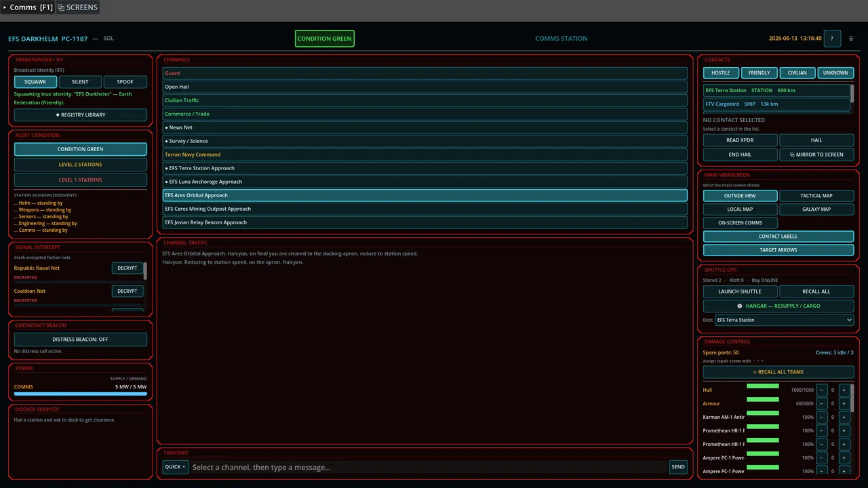Select the Guard channel
The width and height of the screenshot is (868, 488).
point(425,73)
